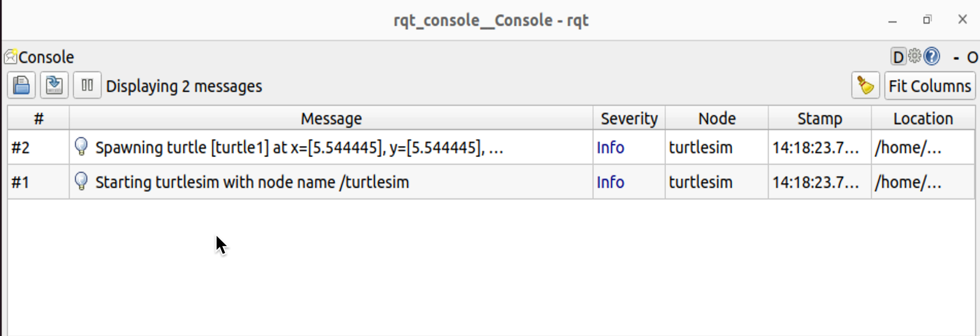Screen dimensions: 980x336
Task: Open plugin configuration via the gear icon
Action: 915,56
